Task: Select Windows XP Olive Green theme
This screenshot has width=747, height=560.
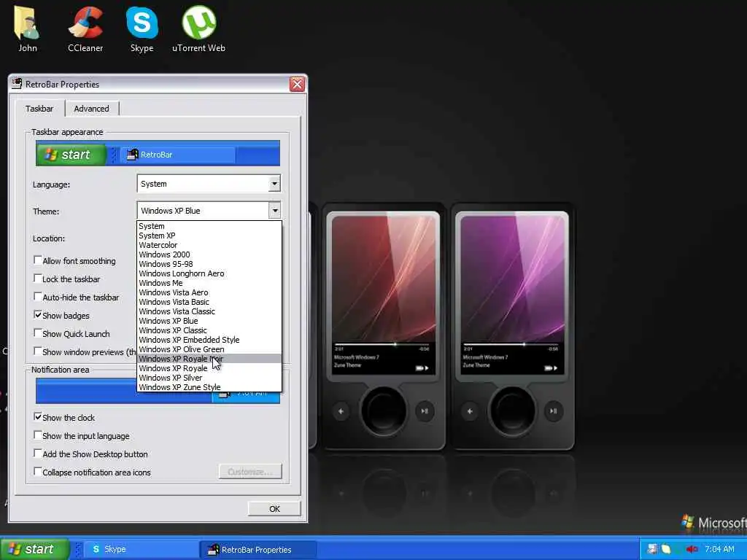Action: [x=209, y=349]
